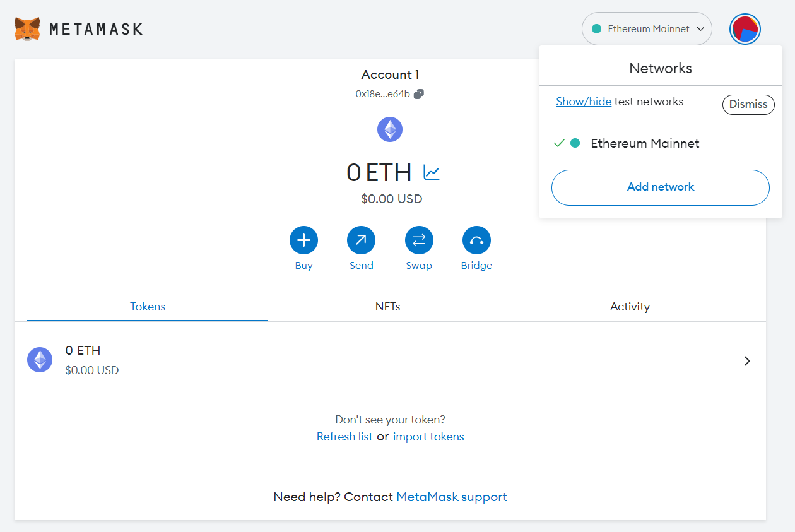
Task: Switch to the NFTs tab
Action: pos(388,307)
